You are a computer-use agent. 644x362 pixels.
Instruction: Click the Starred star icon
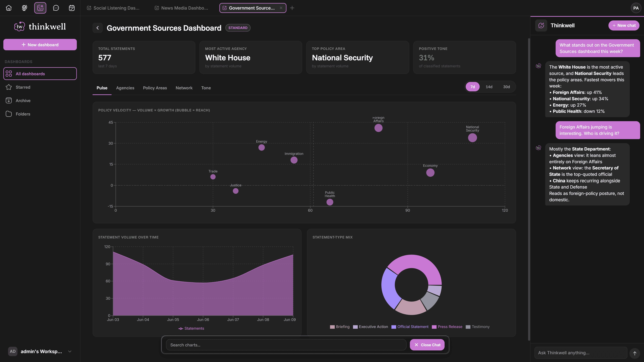(x=9, y=87)
